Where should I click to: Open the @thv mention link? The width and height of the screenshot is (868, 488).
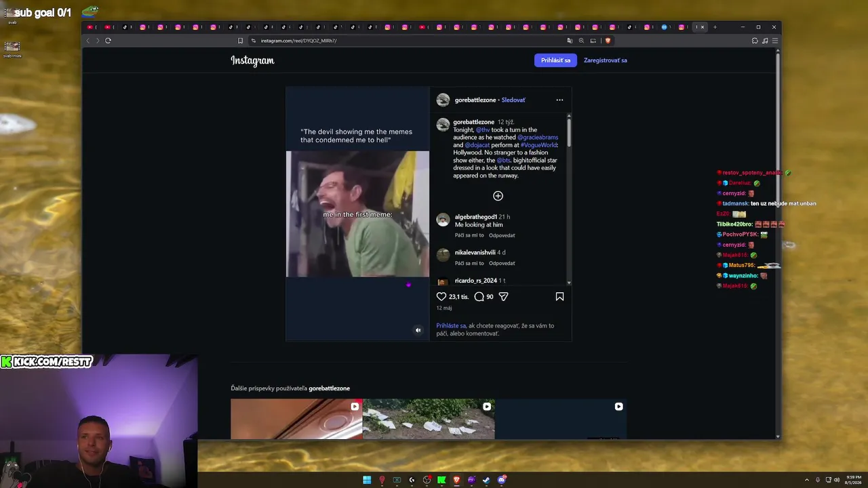pos(483,129)
